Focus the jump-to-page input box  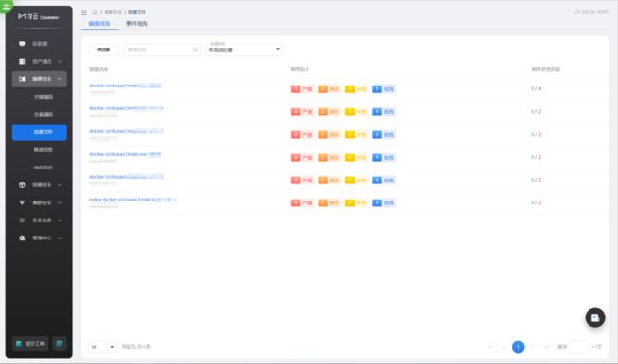coord(579,347)
